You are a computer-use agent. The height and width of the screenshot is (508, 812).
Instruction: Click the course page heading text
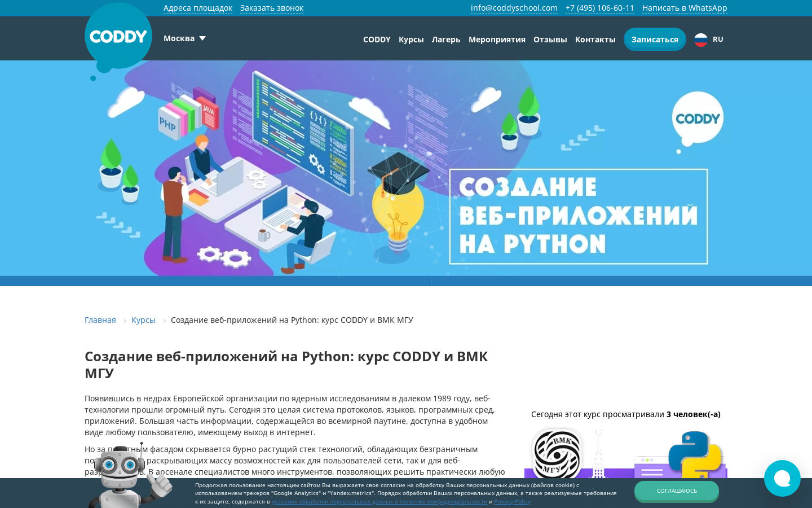286,365
